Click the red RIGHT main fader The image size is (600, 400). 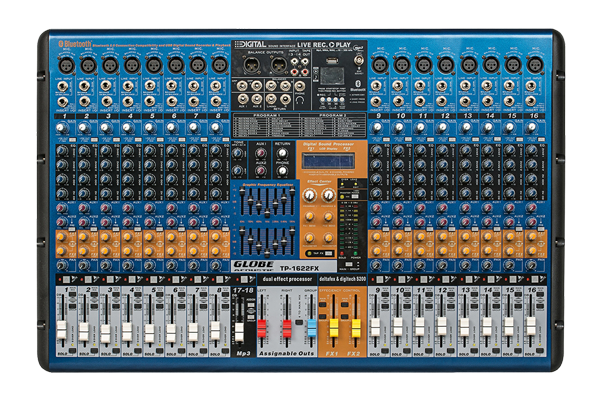(x=287, y=329)
